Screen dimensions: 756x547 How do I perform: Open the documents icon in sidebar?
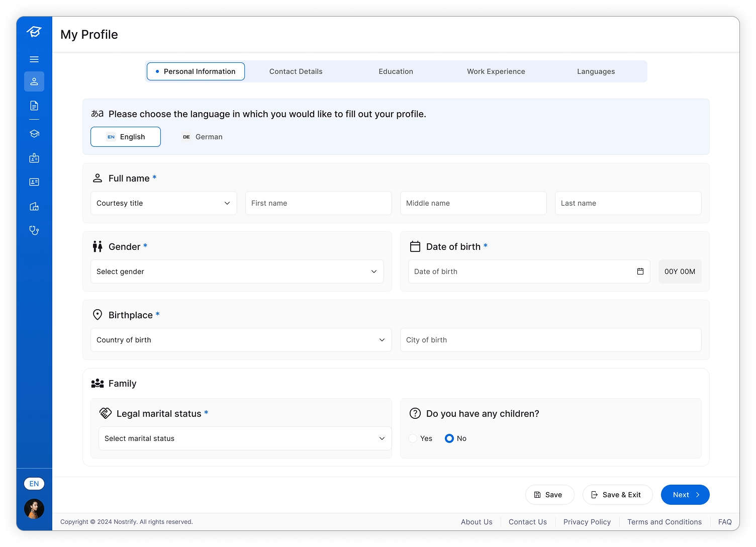(34, 106)
